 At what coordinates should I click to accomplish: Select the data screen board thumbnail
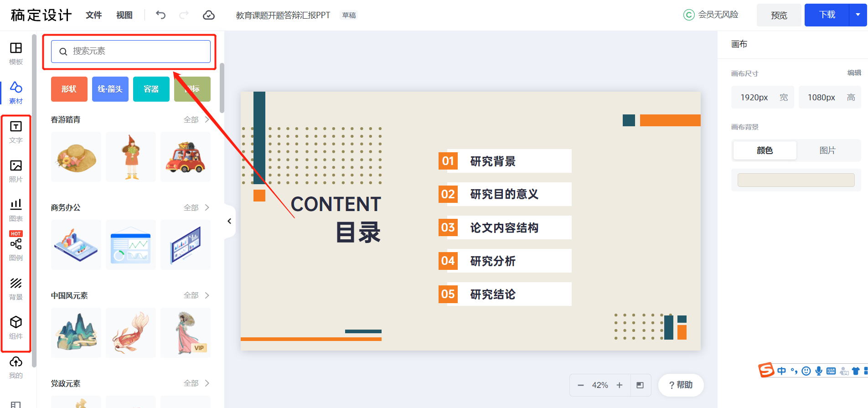[x=186, y=245]
